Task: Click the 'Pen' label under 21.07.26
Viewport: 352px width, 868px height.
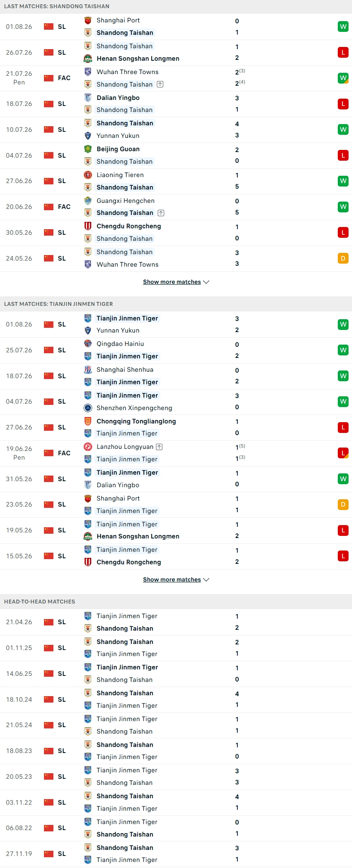Action: pyautogui.click(x=19, y=82)
